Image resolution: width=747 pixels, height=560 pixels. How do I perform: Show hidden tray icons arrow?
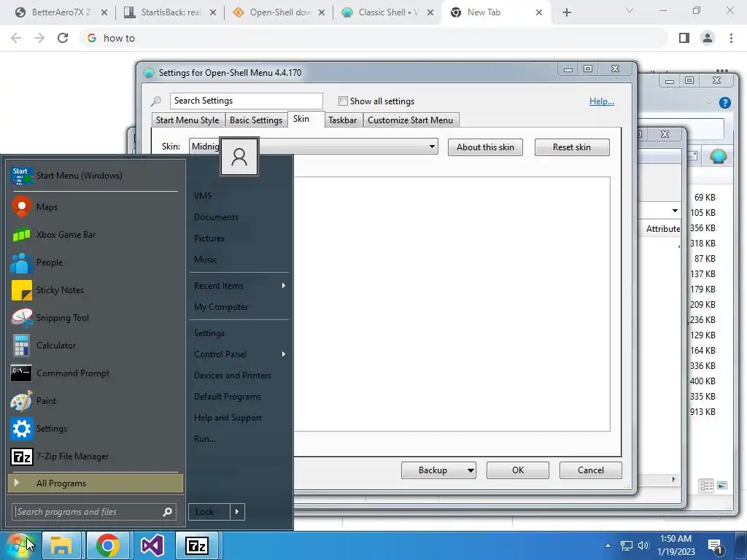[x=608, y=545]
